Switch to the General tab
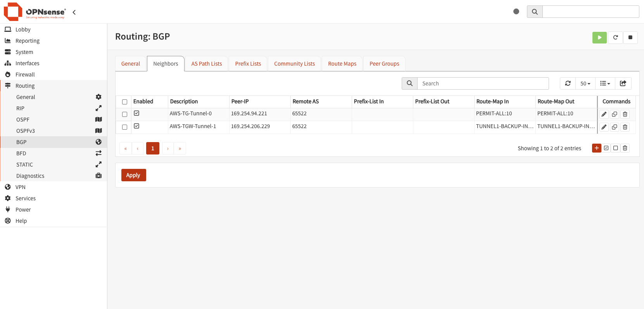644x309 pixels. pyautogui.click(x=131, y=64)
